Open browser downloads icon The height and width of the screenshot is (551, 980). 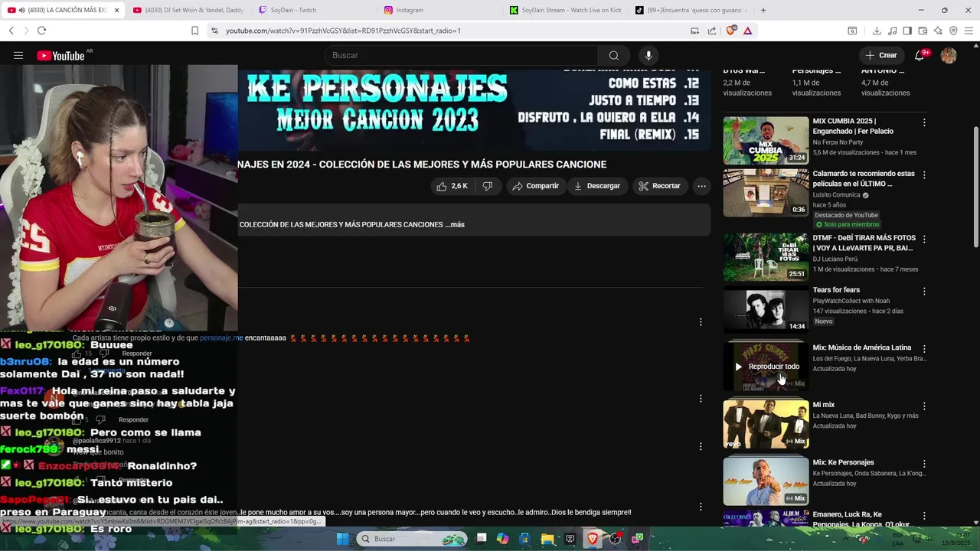pyautogui.click(x=877, y=31)
